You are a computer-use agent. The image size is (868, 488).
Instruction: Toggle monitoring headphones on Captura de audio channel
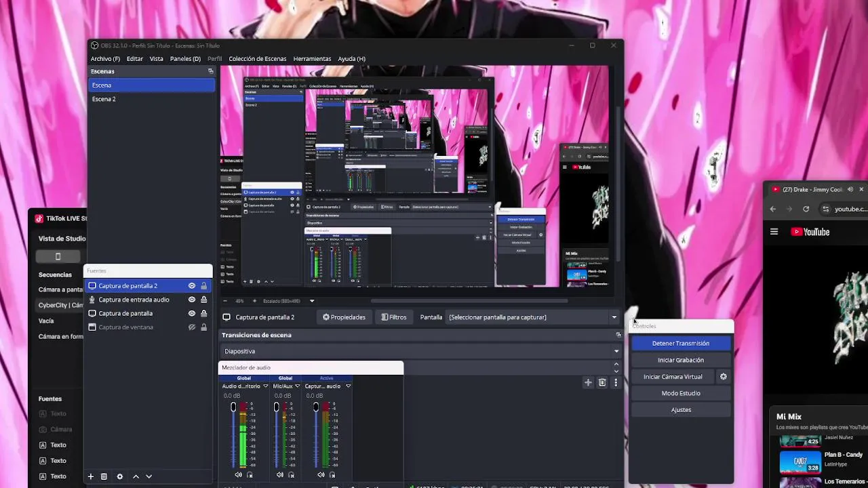coord(333,475)
